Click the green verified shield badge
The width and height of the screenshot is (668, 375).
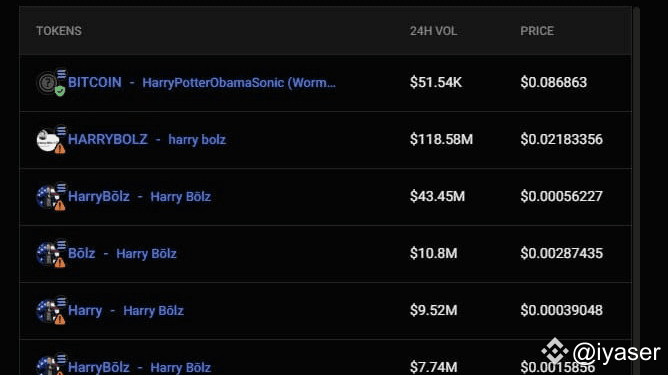[60, 91]
